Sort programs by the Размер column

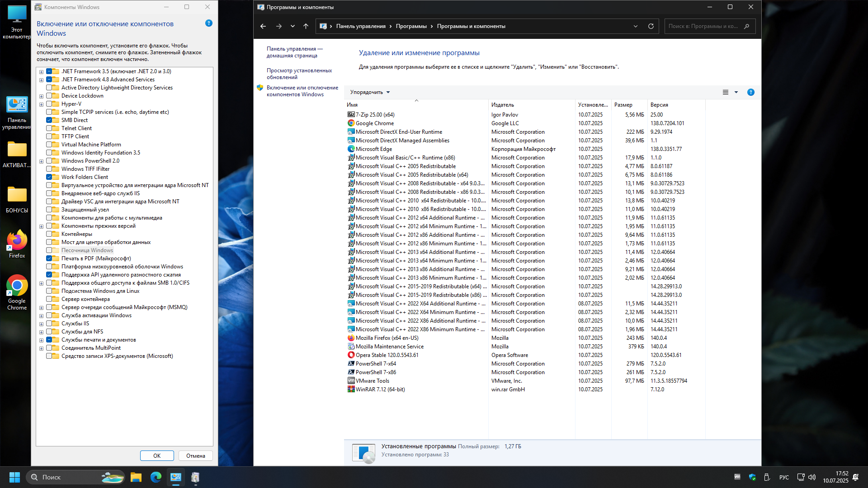pos(629,105)
